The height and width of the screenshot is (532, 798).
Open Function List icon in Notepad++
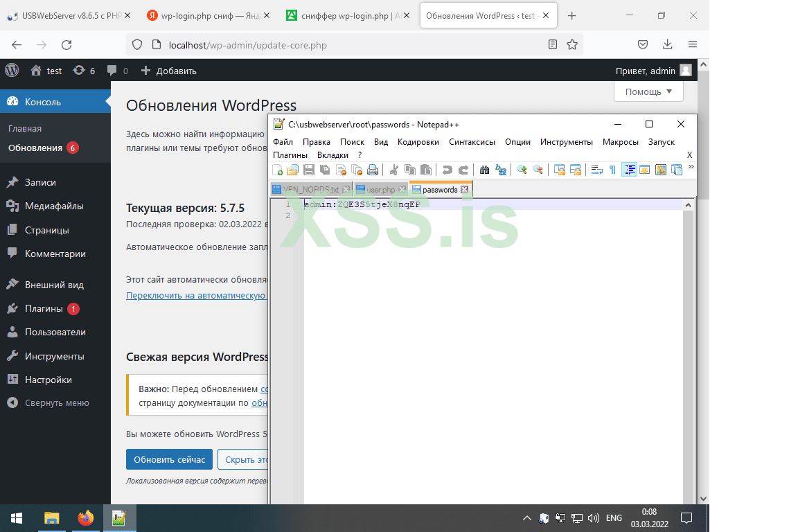pos(676,170)
